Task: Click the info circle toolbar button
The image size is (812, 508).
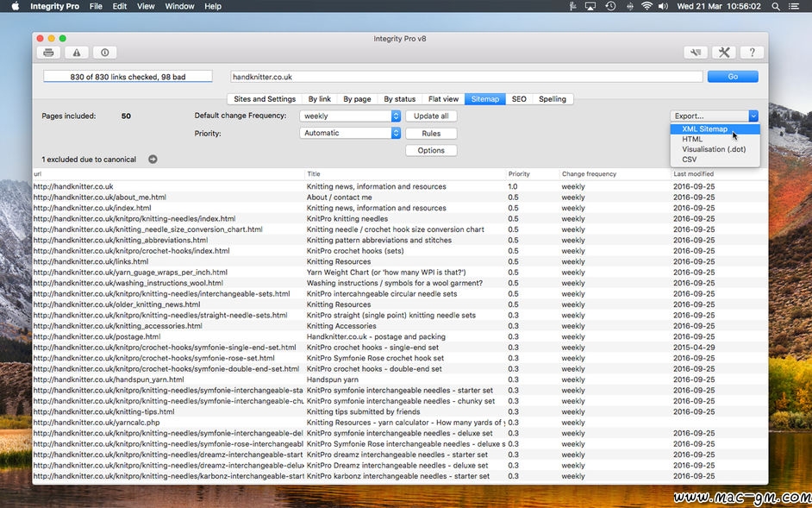Action: (x=104, y=53)
